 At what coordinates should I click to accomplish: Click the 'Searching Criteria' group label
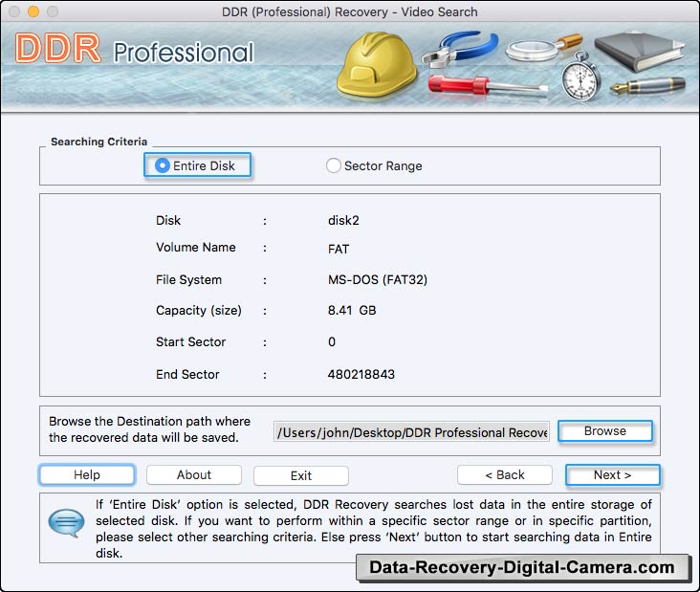(x=98, y=142)
